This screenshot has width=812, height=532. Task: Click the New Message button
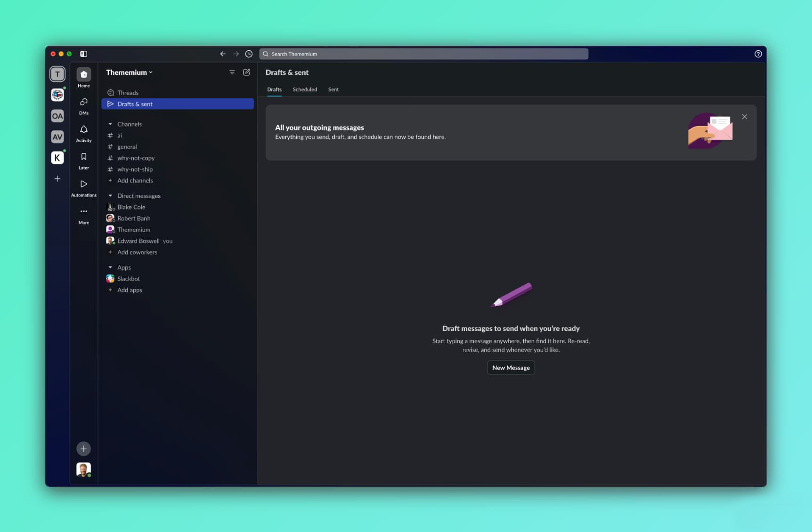click(x=511, y=368)
